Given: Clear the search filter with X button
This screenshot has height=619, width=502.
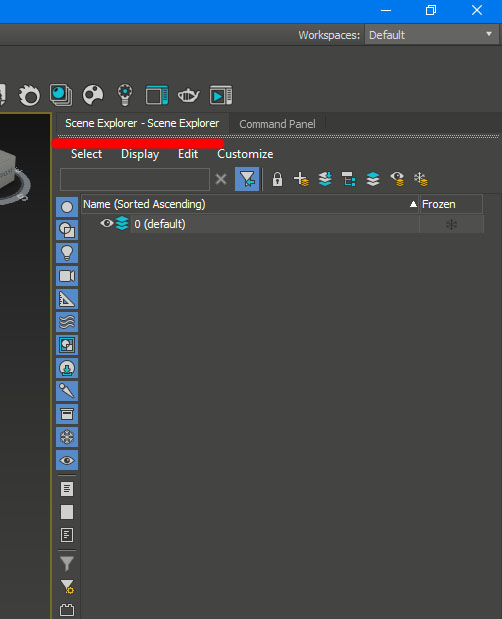Looking at the screenshot, I should click(x=221, y=179).
